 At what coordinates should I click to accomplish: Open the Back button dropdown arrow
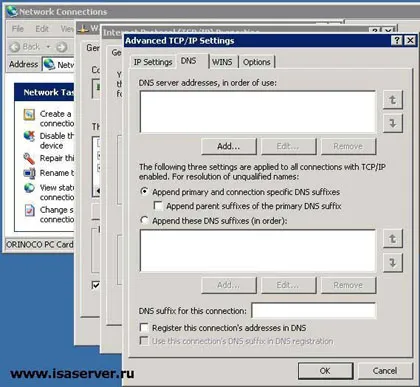(48, 47)
